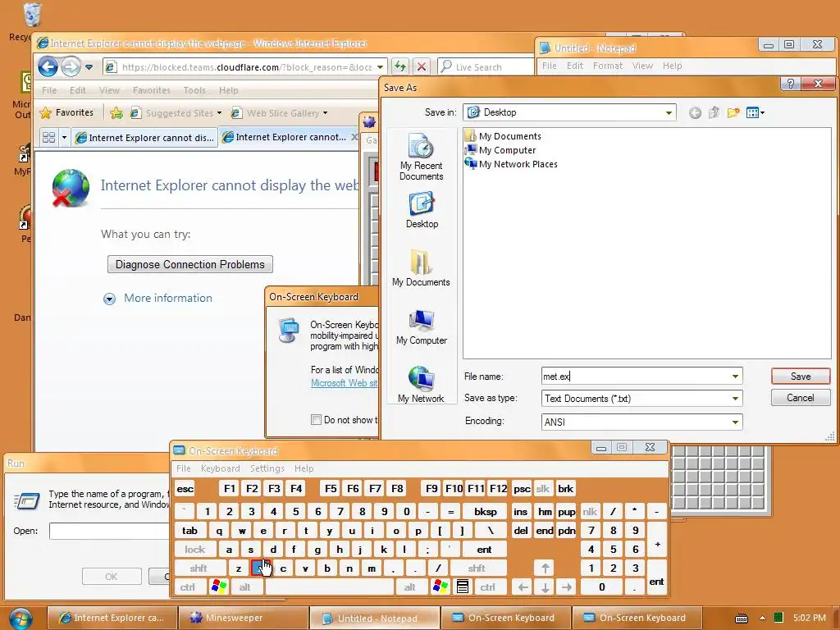Expand Web Slice Gallery dropdown
This screenshot has width=840, height=630.
click(325, 113)
